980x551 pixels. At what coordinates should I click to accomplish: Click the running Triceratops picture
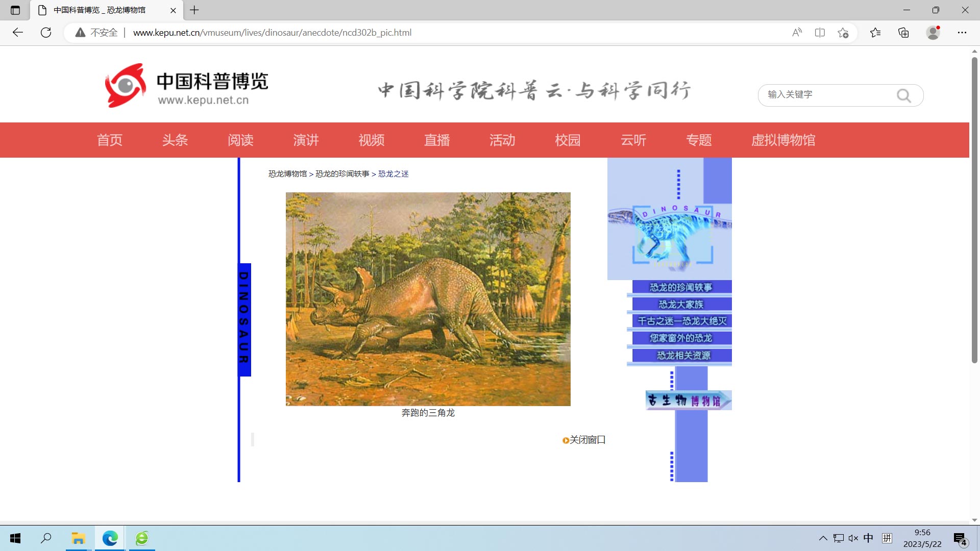(x=428, y=299)
